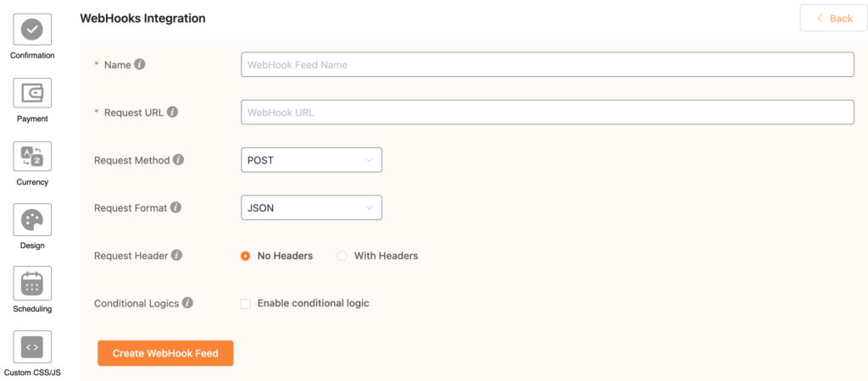
Task: Open the Design palette icon
Action: tap(32, 219)
